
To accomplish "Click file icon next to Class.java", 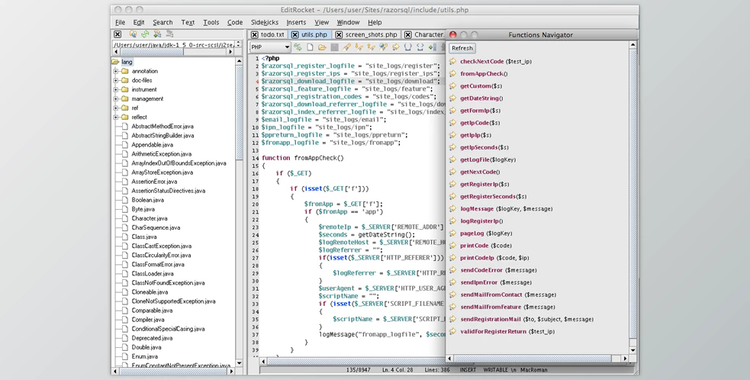I will [124, 237].
